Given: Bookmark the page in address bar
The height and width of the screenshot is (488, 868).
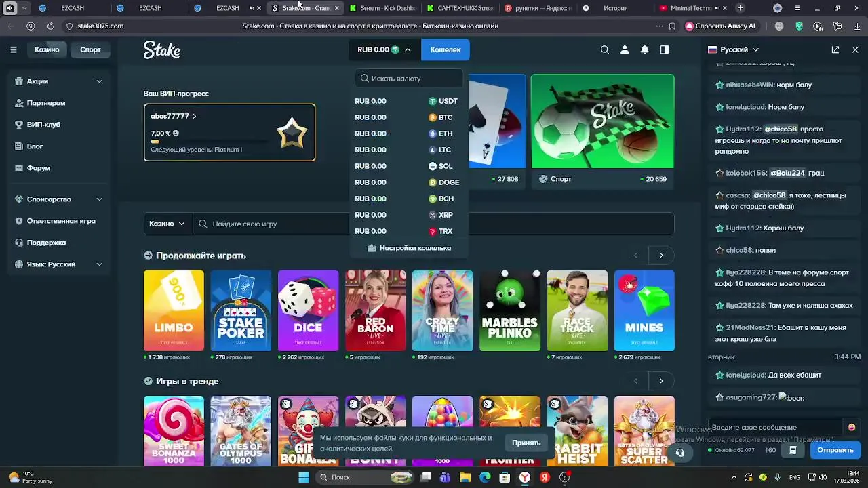Looking at the screenshot, I should [672, 26].
